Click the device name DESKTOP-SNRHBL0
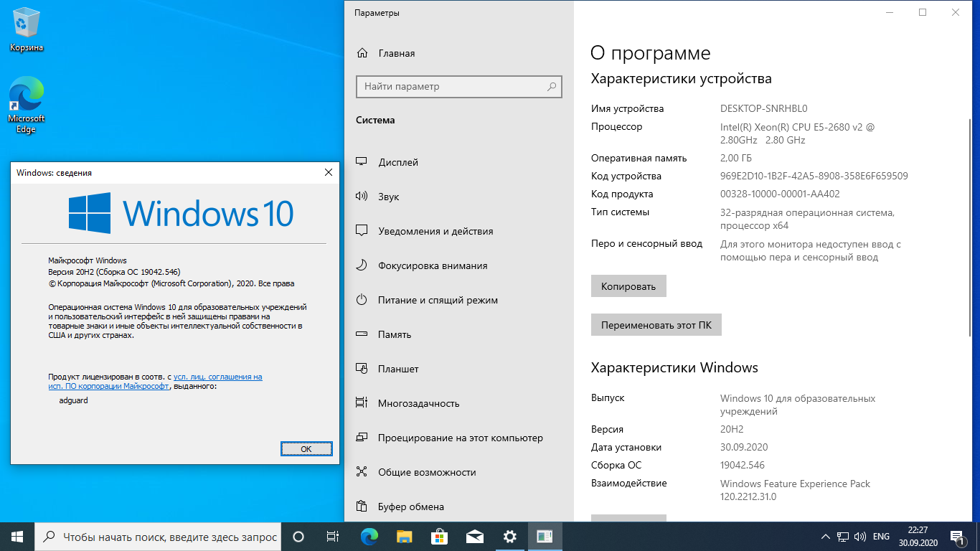The image size is (980, 551). [x=764, y=109]
